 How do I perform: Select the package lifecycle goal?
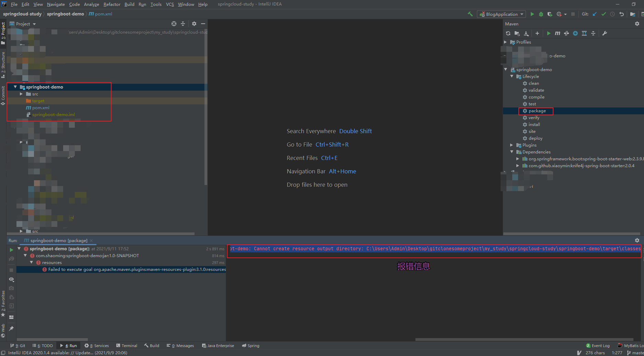click(x=537, y=111)
